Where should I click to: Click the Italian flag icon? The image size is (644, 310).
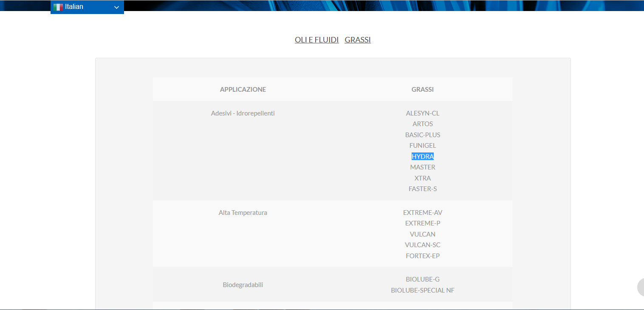tap(58, 7)
